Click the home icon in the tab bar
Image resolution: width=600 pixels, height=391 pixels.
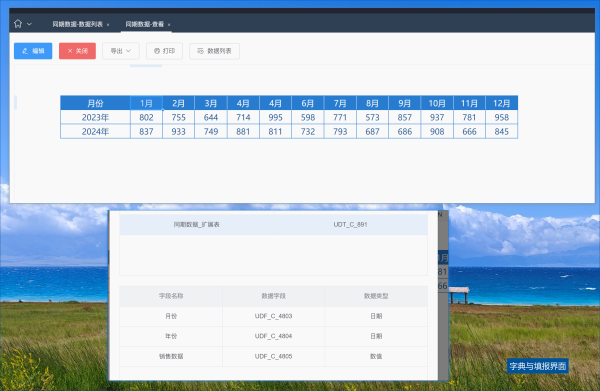click(x=18, y=24)
